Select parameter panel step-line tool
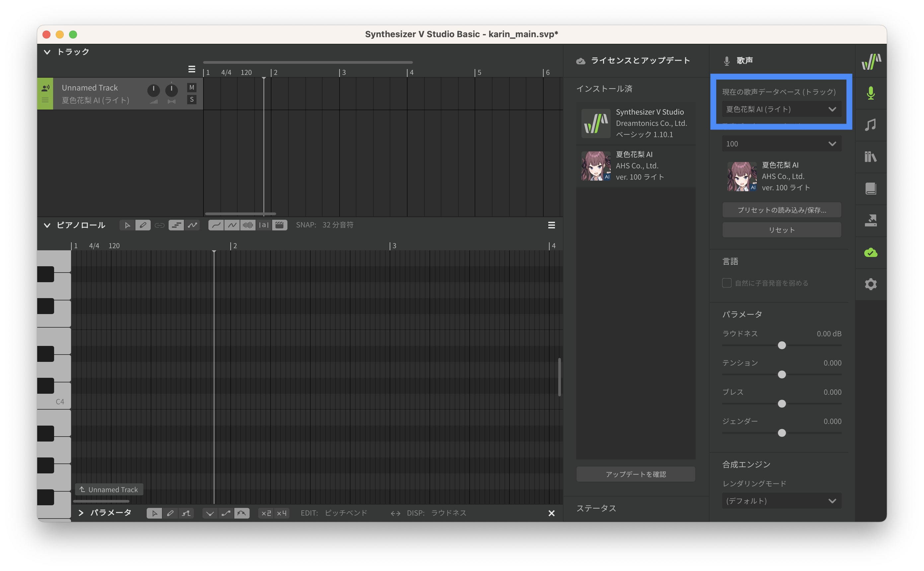Screen dimensions: 924x571 click(x=186, y=513)
